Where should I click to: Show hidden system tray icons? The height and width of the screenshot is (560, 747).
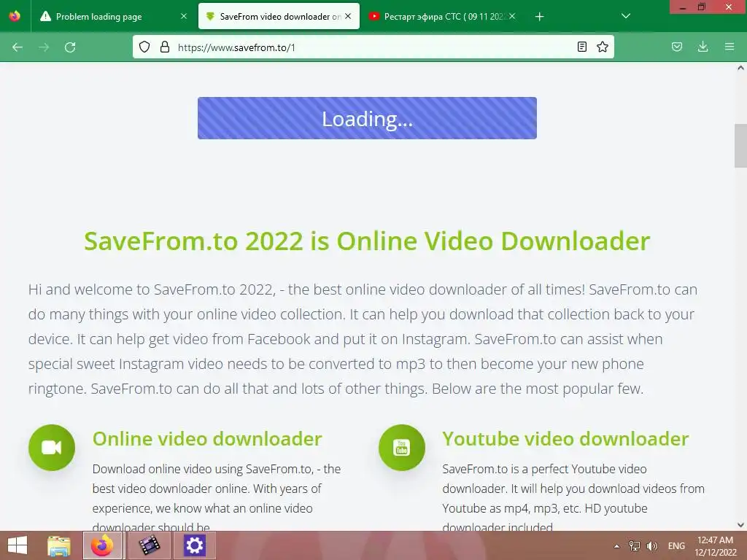pos(616,546)
